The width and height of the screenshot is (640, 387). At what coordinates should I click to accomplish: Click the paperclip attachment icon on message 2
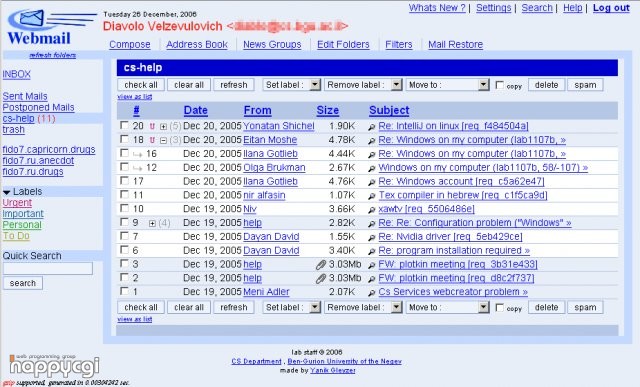coord(321,279)
